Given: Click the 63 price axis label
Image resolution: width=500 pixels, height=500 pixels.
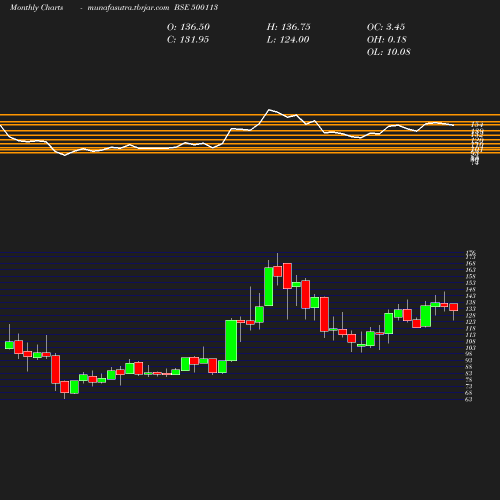Looking at the screenshot, I should tap(469, 399).
